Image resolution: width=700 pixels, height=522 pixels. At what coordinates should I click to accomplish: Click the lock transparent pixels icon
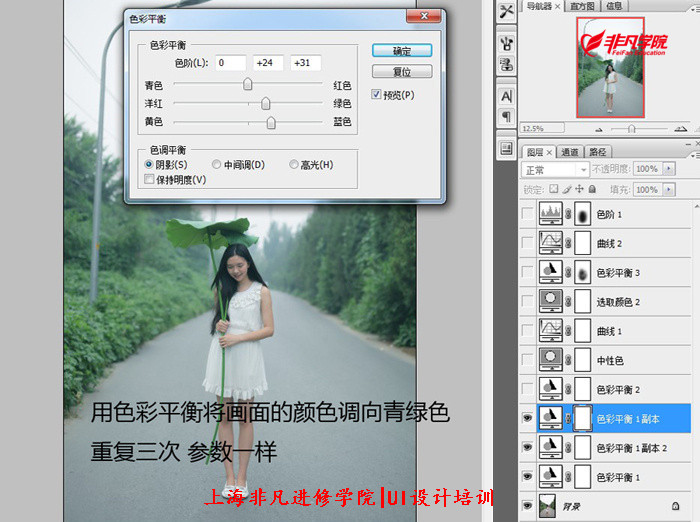coord(554,189)
